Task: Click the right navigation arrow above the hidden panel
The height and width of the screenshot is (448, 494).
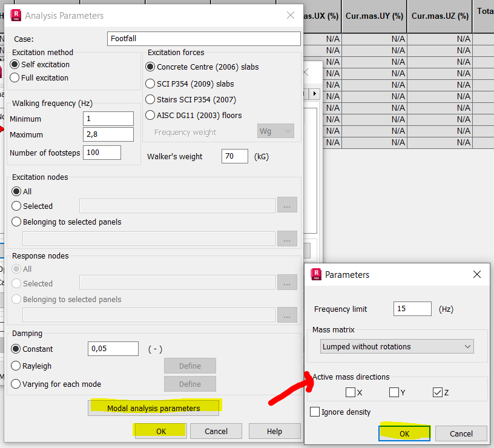Action: 314,94
